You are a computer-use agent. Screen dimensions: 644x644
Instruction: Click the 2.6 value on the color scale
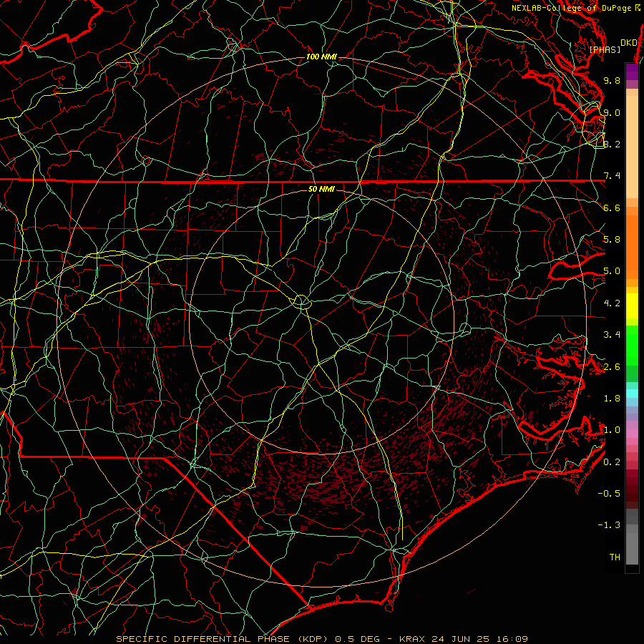612,367
